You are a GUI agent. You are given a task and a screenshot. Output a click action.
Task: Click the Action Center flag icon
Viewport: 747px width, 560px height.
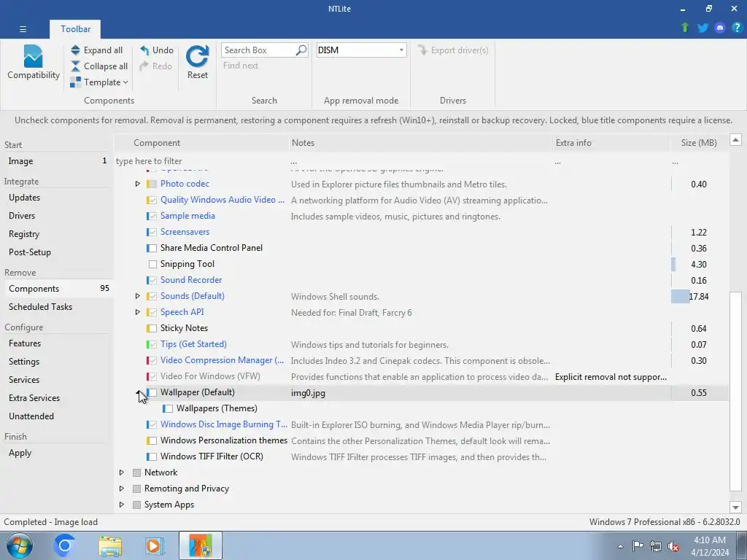pyautogui.click(x=638, y=546)
